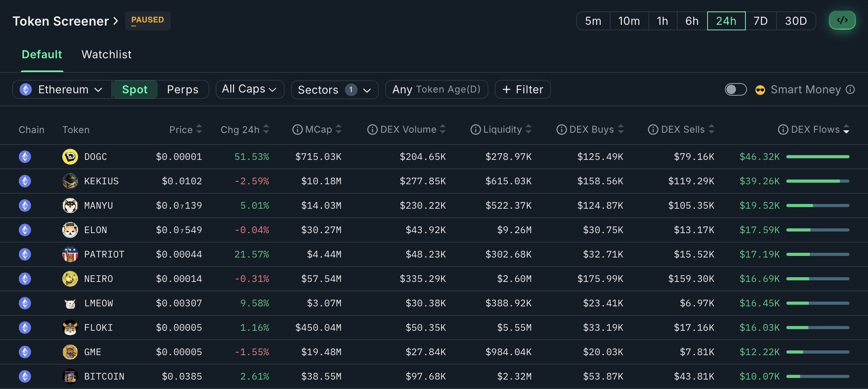Click the Liquidity column info icon
This screenshot has height=389, width=868.
click(x=476, y=130)
